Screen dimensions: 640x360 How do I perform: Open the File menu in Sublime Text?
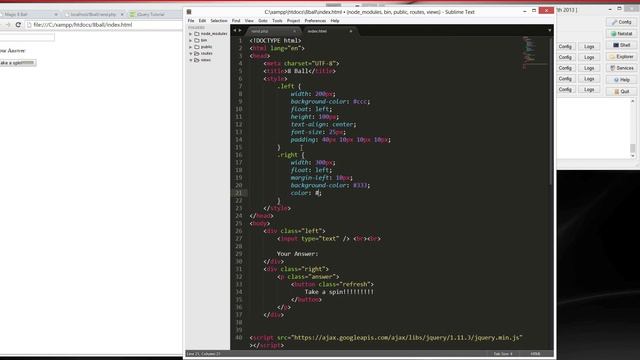[191, 20]
